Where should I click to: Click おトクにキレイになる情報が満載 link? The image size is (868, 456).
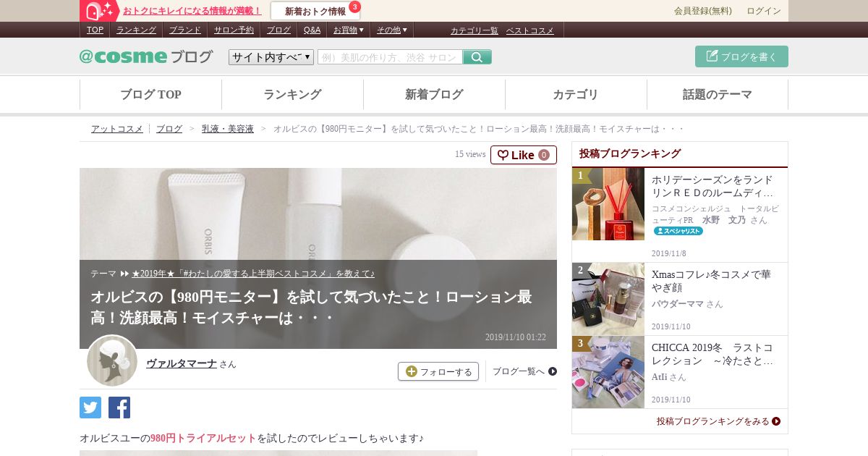pyautogui.click(x=192, y=11)
